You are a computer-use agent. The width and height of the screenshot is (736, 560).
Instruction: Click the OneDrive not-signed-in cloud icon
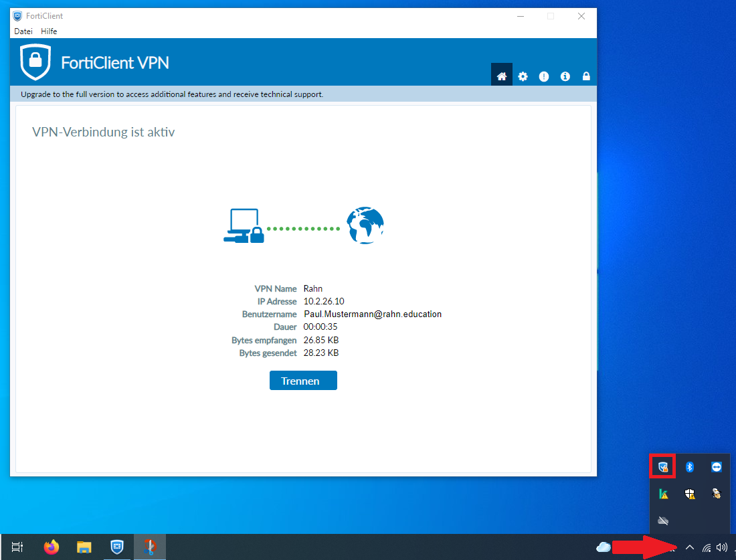pyautogui.click(x=663, y=521)
